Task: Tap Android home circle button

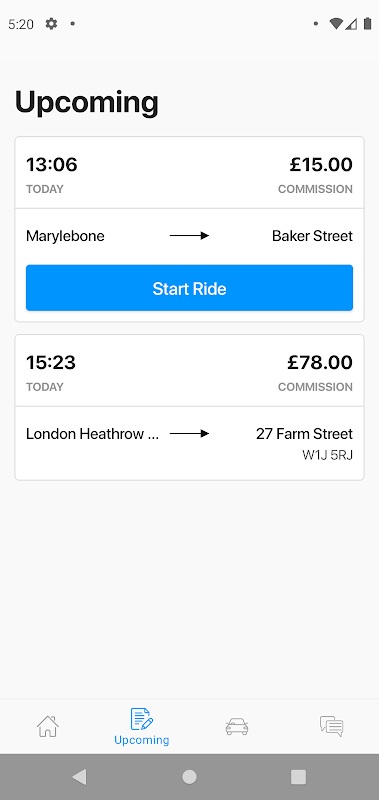Action: (x=189, y=777)
